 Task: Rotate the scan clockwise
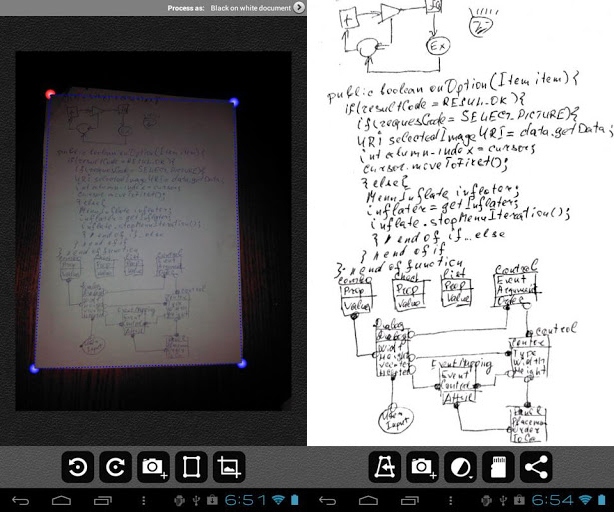pyautogui.click(x=115, y=466)
